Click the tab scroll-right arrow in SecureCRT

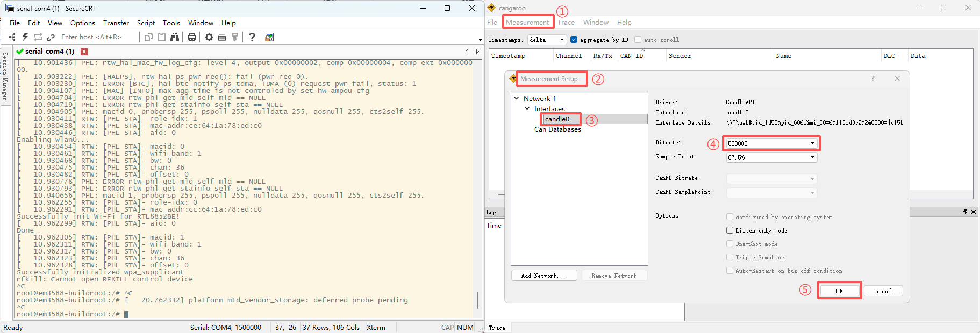click(477, 52)
